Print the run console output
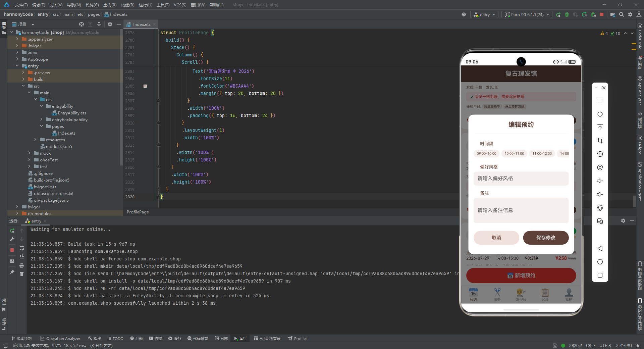This screenshot has width=644, height=349. tap(22, 265)
